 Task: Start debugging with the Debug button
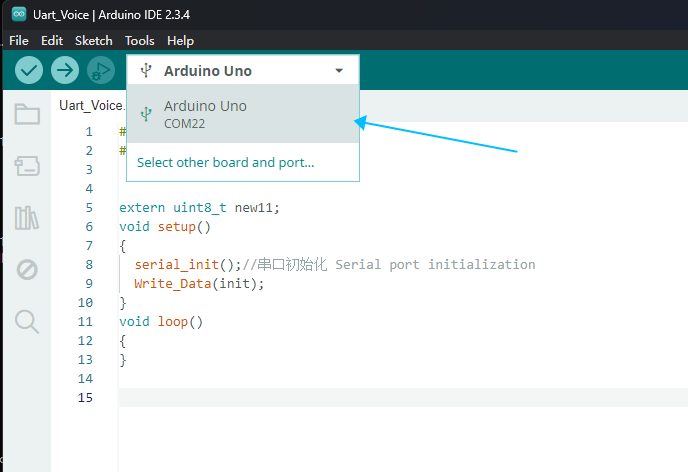pos(101,70)
